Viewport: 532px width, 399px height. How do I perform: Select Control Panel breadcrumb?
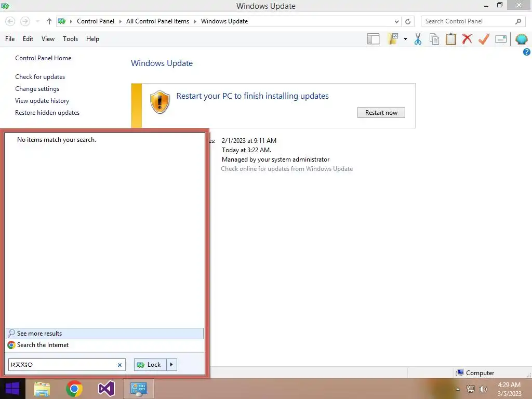click(96, 21)
